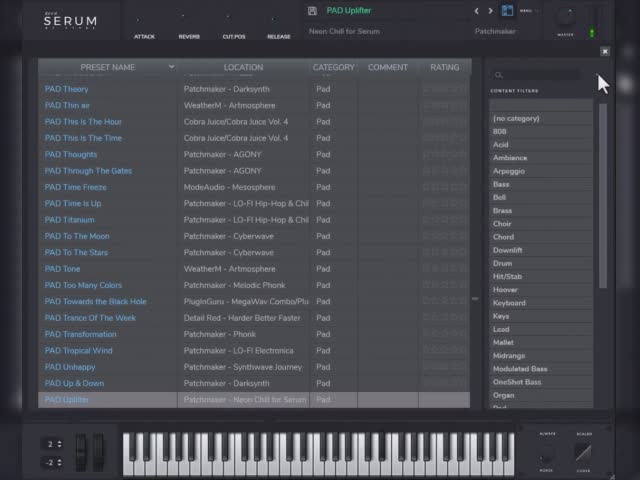Filter presets by Arpeggio category
Viewport: 640px width, 480px height.
coord(541,171)
